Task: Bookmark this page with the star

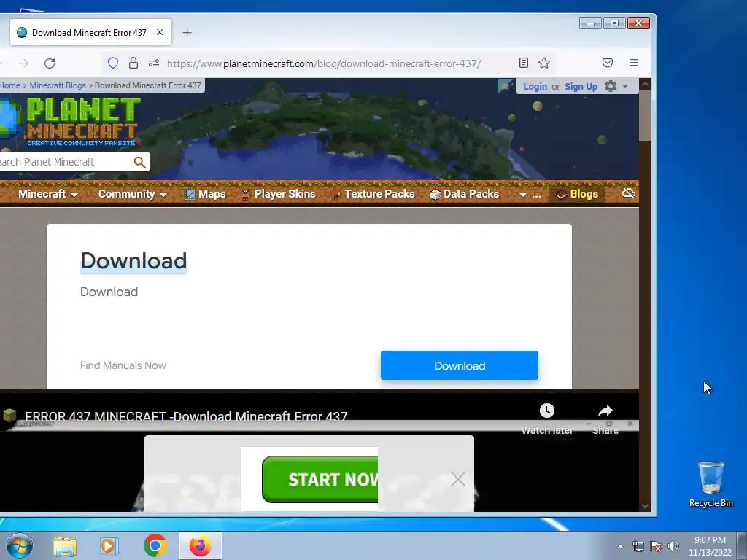Action: (544, 63)
